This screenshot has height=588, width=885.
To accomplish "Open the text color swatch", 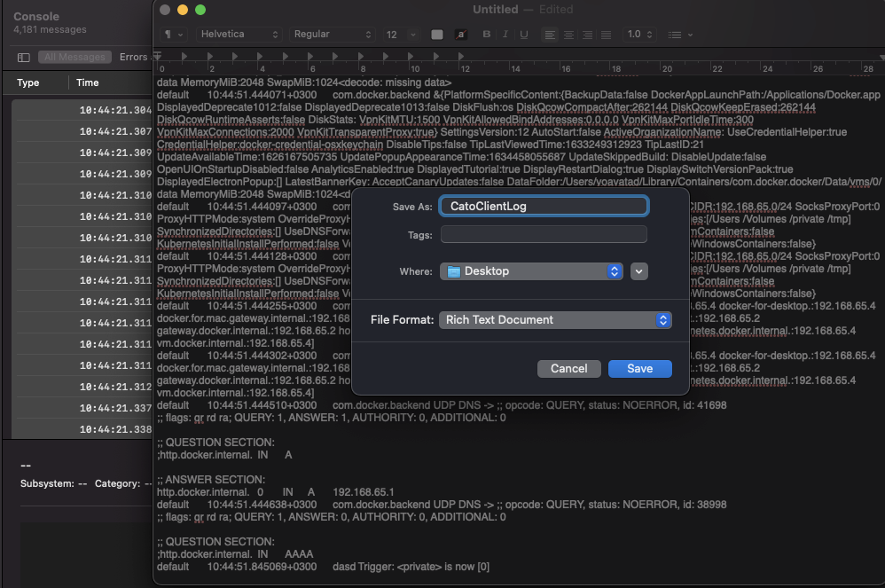I will tap(436, 35).
